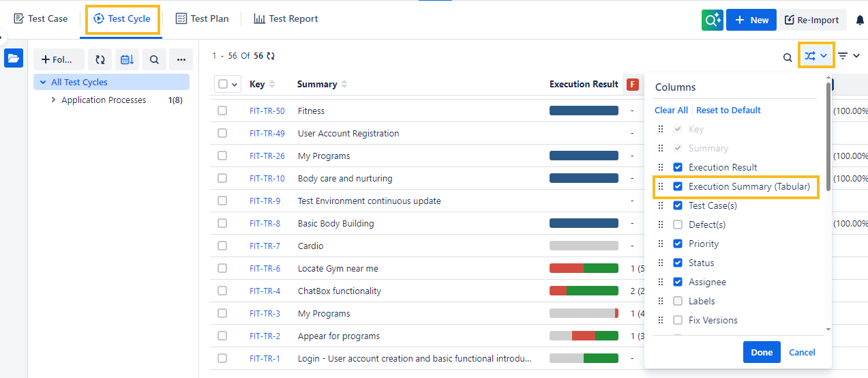Enable Fix Versions column checkbox
This screenshot has height=378, width=868.
678,320
